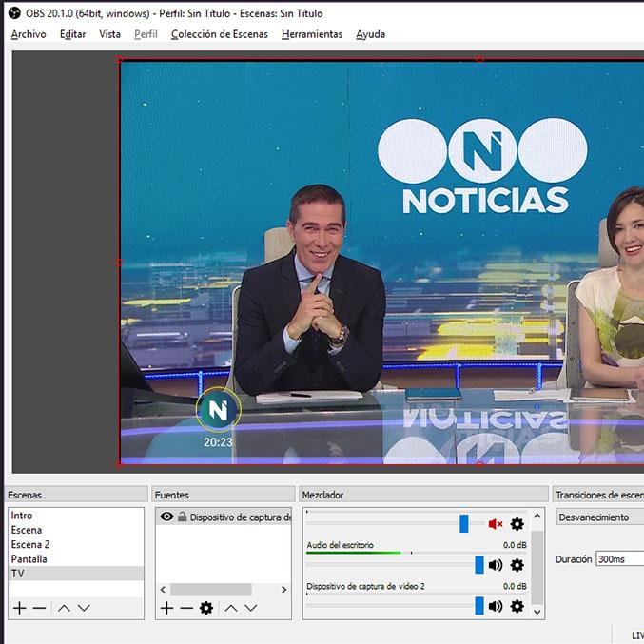Toggle visibility eye of Dispositivo de captura source
The image size is (644, 644).
pos(166,517)
